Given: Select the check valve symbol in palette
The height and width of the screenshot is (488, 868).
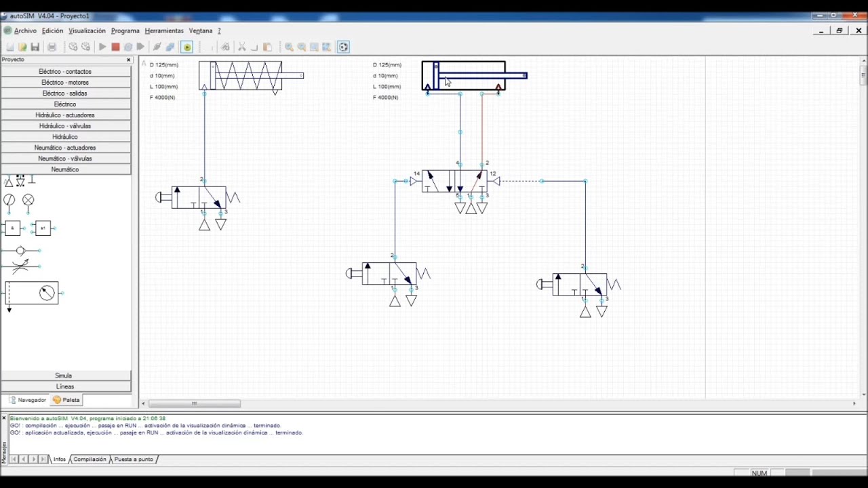Looking at the screenshot, I should pyautogui.click(x=21, y=251).
